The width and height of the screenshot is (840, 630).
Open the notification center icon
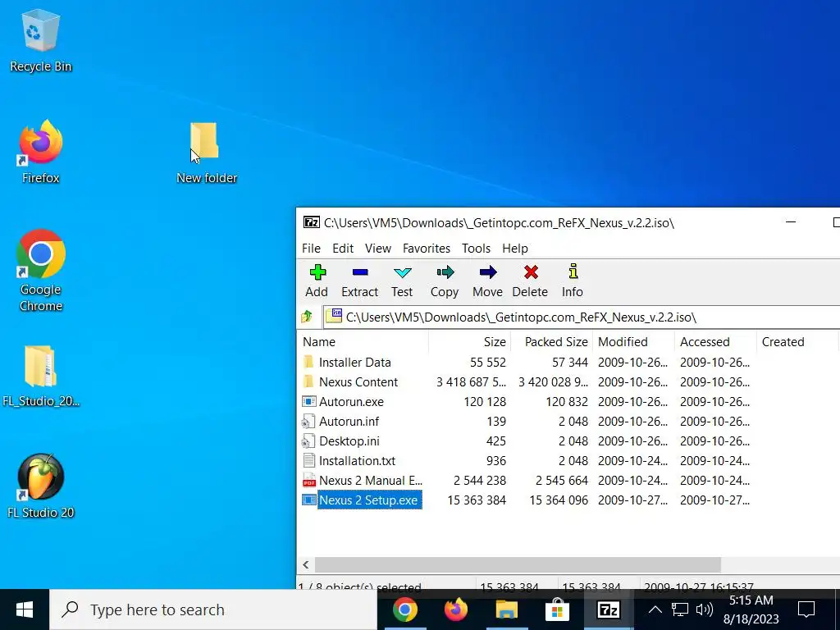(x=806, y=609)
